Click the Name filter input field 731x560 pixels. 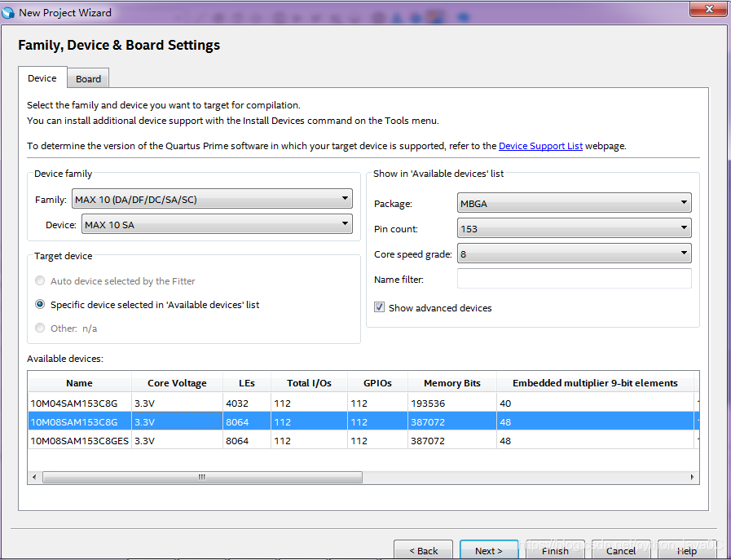tap(574, 279)
